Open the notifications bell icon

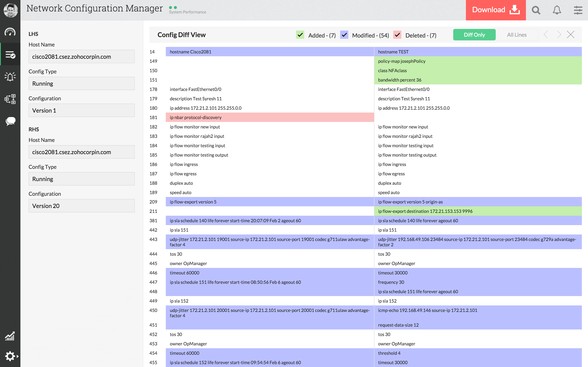[557, 10]
